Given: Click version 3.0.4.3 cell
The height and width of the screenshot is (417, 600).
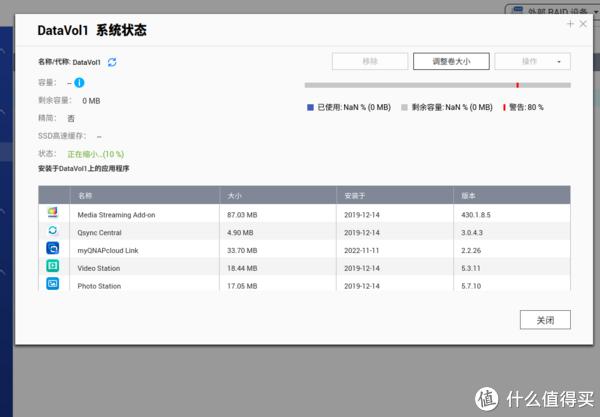Looking at the screenshot, I should 472,233.
